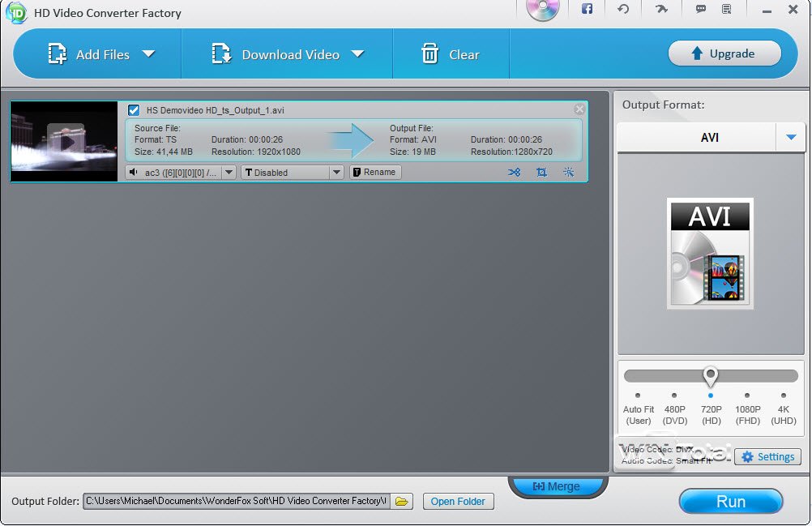Expand the Download Video dropdown arrow
The image size is (812, 526).
[x=358, y=53]
